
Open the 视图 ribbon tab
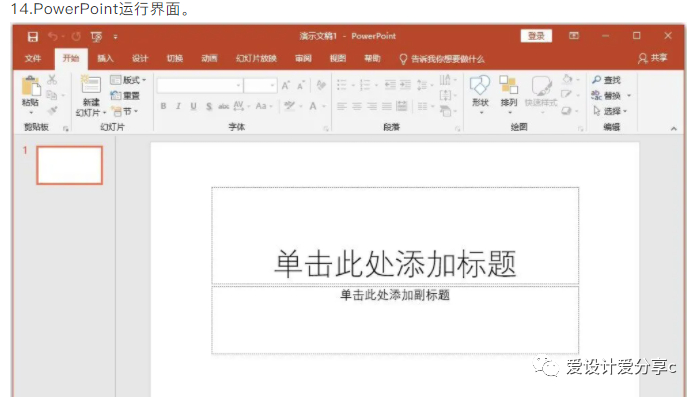pos(337,58)
